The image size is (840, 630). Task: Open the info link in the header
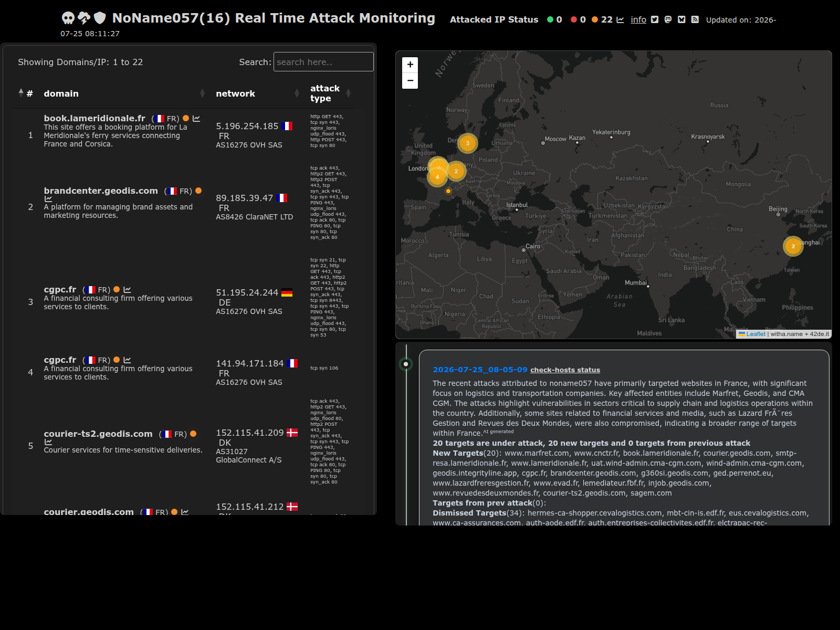(638, 19)
